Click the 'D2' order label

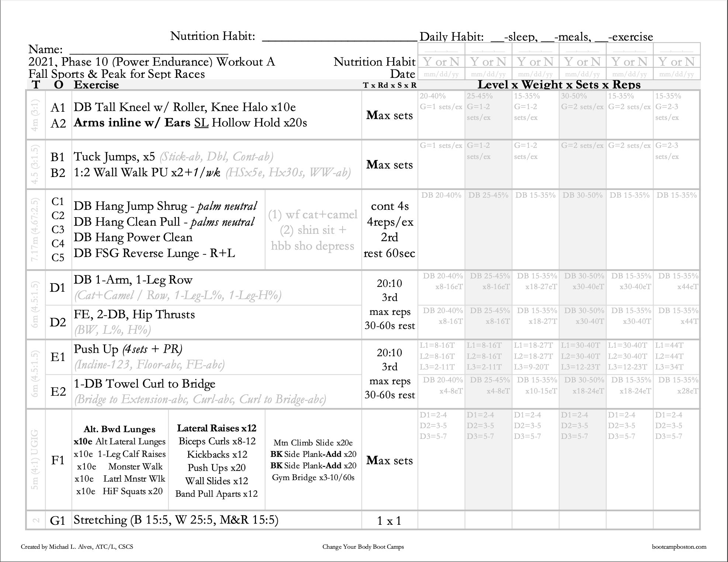[58, 322]
